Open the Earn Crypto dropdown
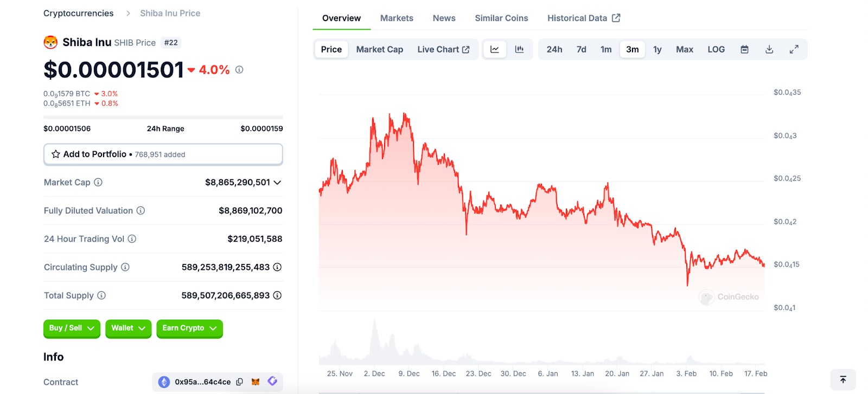Viewport: 868px width, 394px height. coord(189,328)
